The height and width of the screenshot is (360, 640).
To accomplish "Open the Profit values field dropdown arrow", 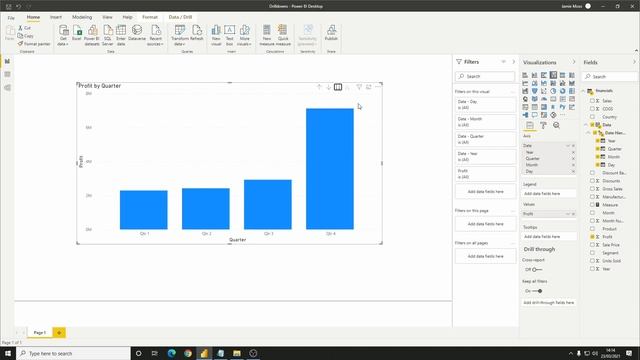I will point(568,214).
